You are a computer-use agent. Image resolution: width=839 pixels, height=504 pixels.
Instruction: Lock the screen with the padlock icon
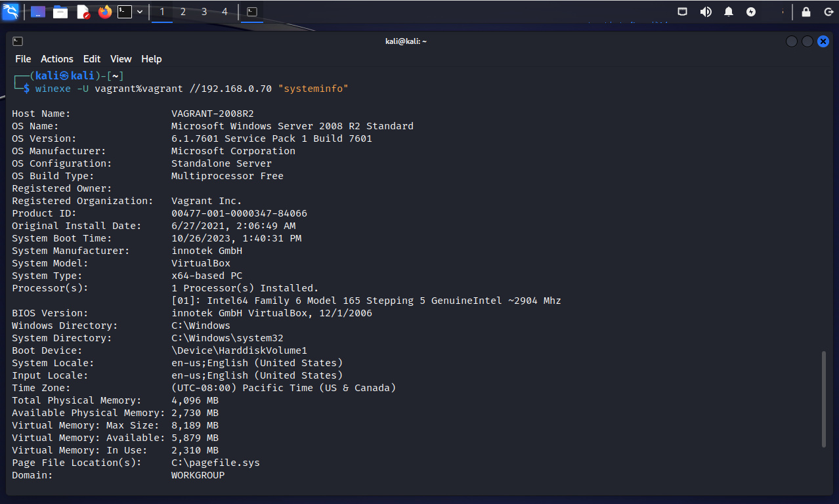pos(806,12)
